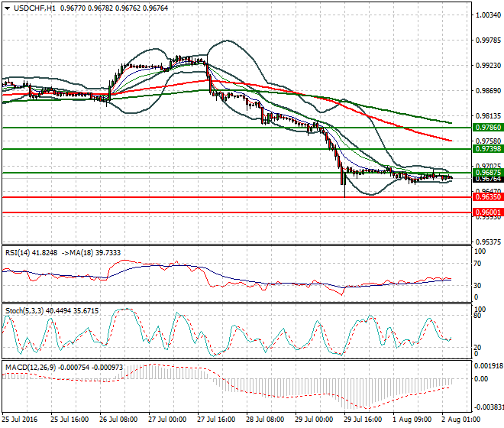Click the 29 Jul 16:00 time axis label
504x428 pixels.
[x=363, y=420]
